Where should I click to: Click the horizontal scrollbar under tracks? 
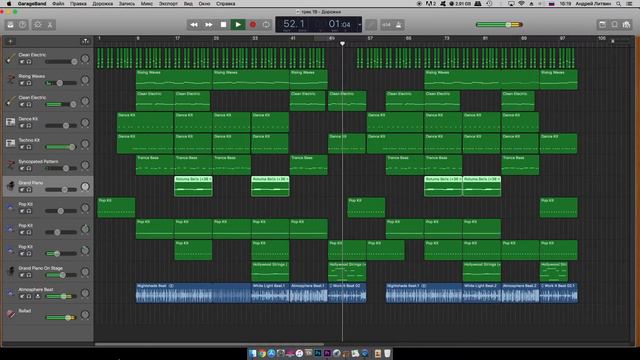(210, 344)
